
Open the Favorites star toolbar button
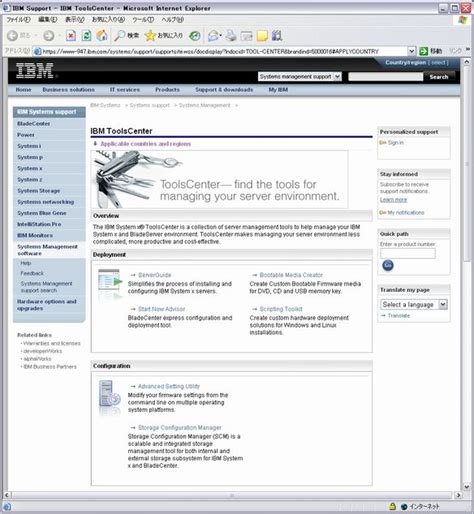click(164, 35)
